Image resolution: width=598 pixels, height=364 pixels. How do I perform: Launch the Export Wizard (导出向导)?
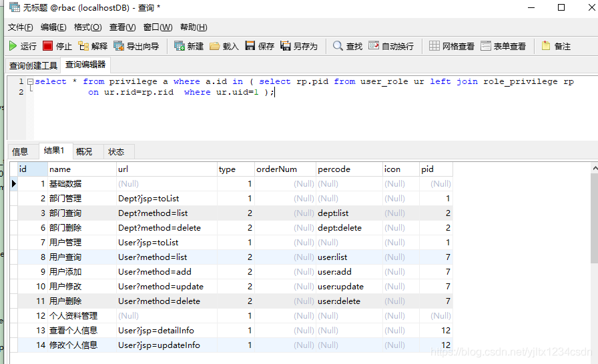tap(136, 46)
